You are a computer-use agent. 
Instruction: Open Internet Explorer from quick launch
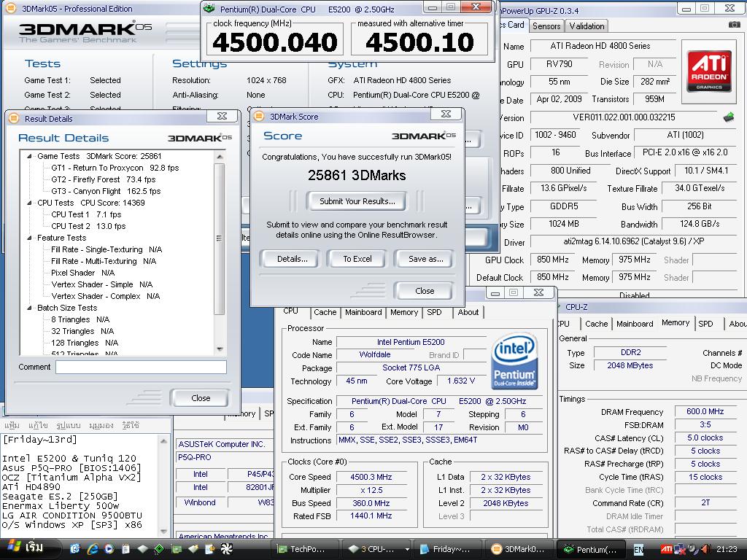[92, 549]
